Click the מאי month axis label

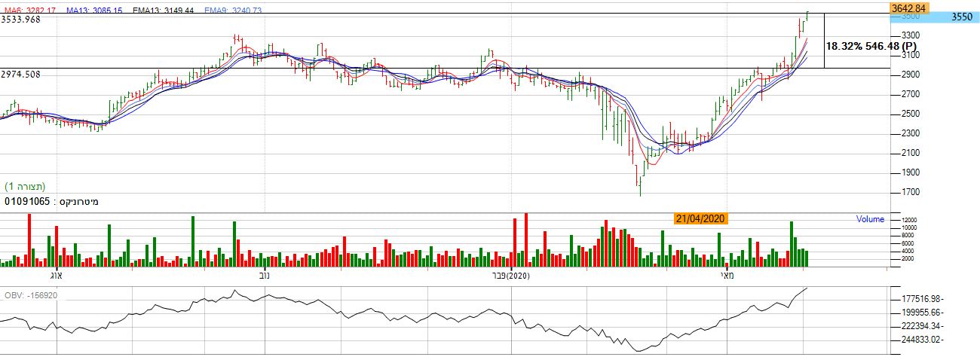[x=727, y=276]
